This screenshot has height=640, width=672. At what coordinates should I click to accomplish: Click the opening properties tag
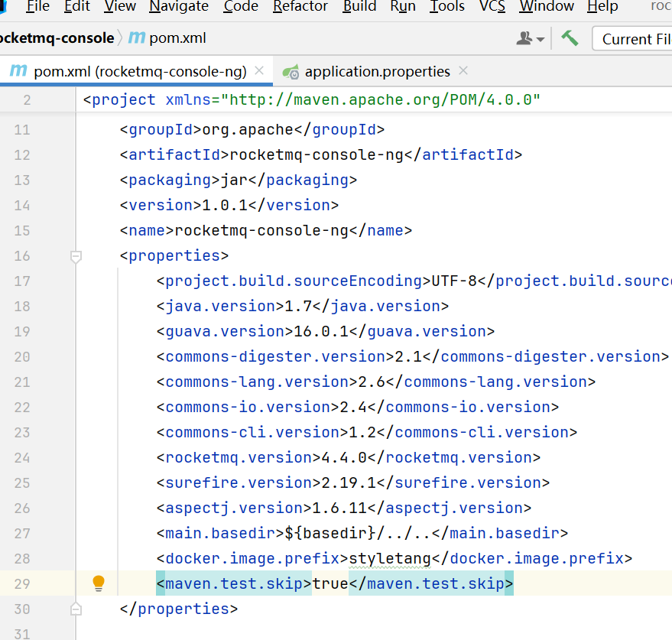tap(174, 256)
